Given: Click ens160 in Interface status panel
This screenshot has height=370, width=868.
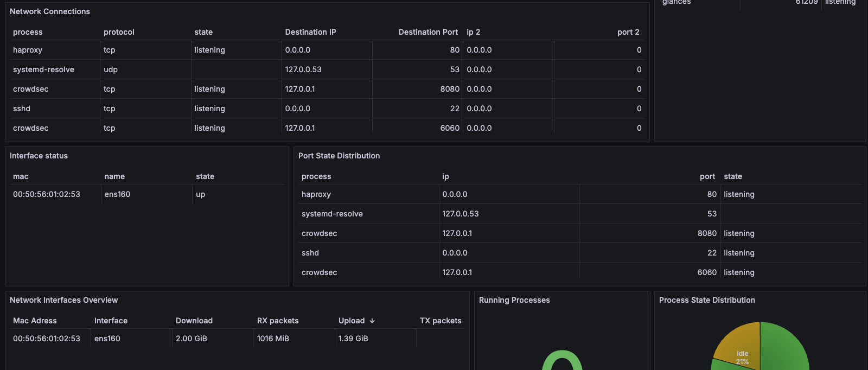Looking at the screenshot, I should click(117, 194).
